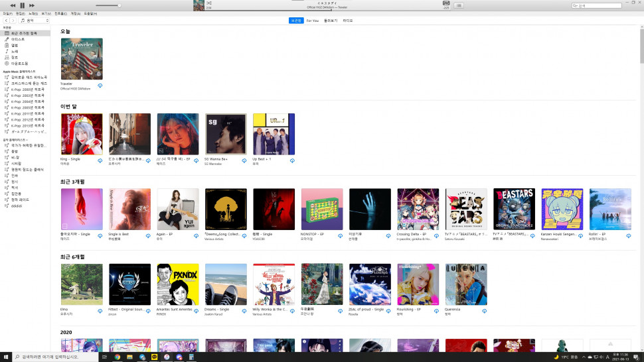Image resolution: width=644 pixels, height=362 pixels.
Task: Select 앨범 in the sidebar
Action: 25,46
